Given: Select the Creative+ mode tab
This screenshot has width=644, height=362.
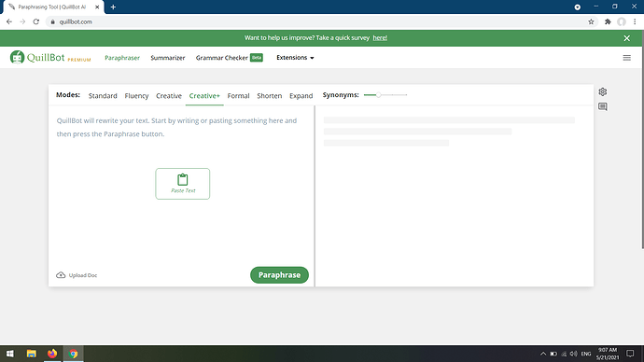Looking at the screenshot, I should [204, 95].
